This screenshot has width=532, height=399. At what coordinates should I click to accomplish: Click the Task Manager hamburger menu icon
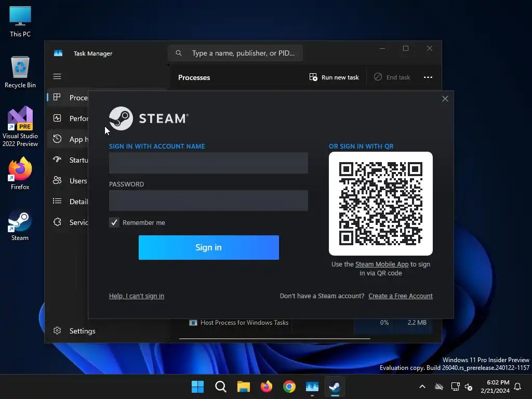pyautogui.click(x=57, y=76)
